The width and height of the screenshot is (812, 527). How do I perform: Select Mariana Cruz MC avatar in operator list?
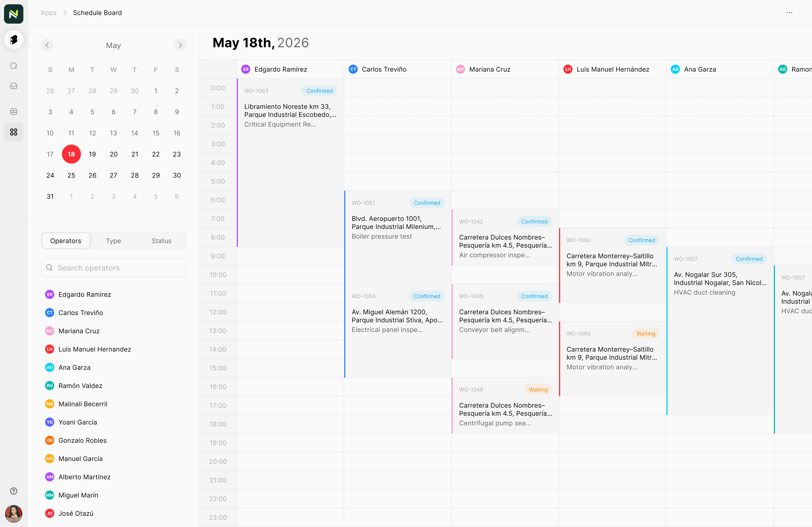[x=50, y=331]
